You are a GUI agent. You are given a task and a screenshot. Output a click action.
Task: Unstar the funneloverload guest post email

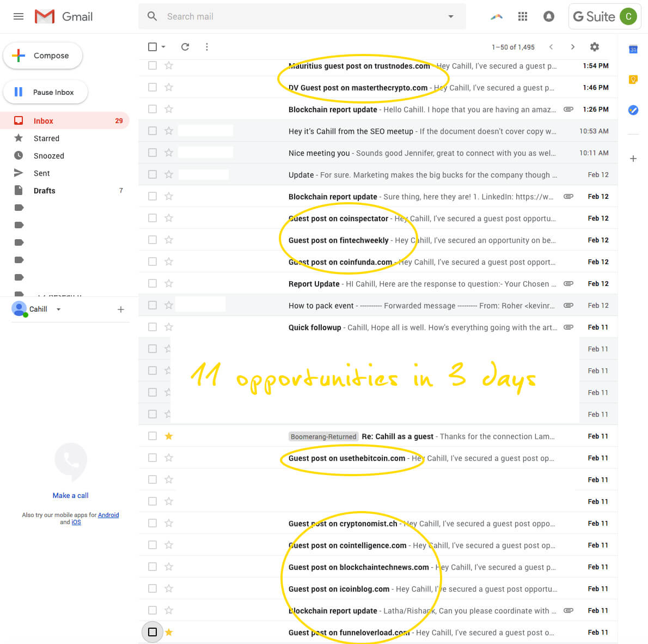(169, 632)
